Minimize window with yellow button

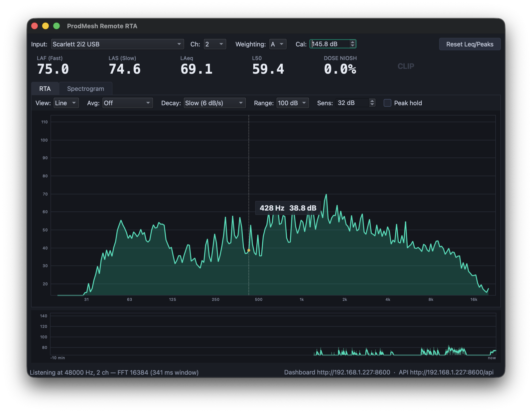pyautogui.click(x=46, y=26)
